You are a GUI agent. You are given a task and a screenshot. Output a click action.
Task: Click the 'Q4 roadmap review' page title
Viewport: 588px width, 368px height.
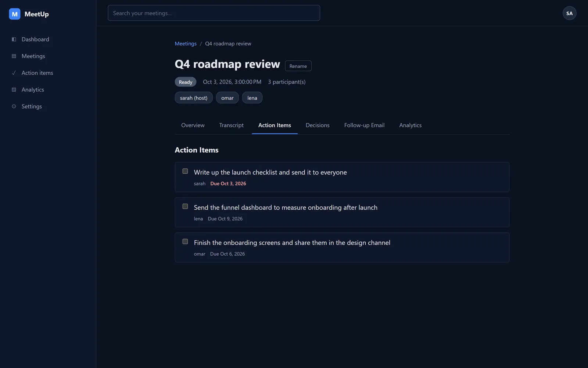[227, 64]
